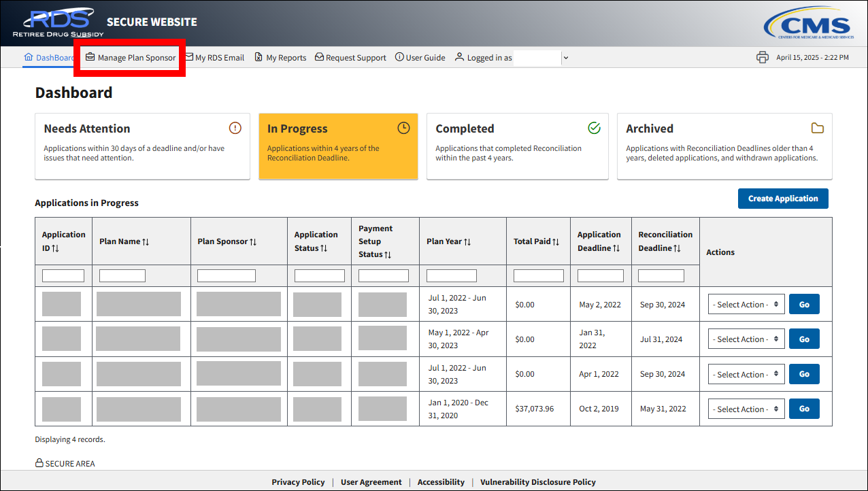The image size is (868, 491).
Task: Click sort arrows icon beside Plan Name
Action: (146, 241)
